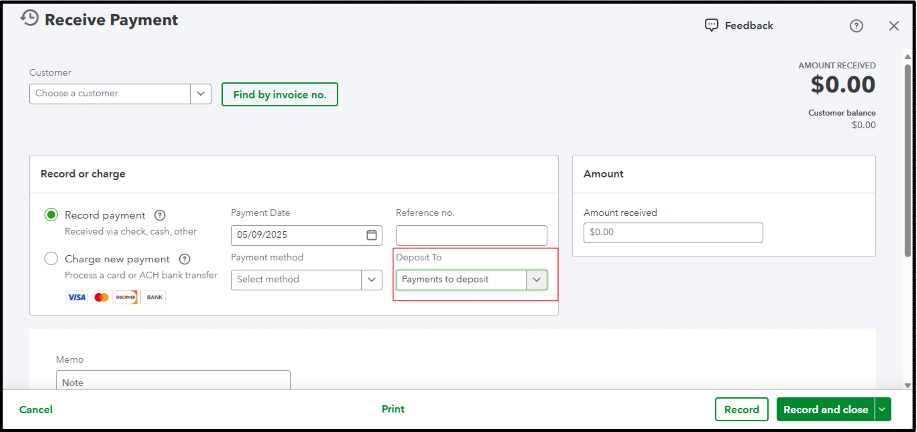Click Find by invoice no. button
Screen dimensions: 917x432
point(280,94)
